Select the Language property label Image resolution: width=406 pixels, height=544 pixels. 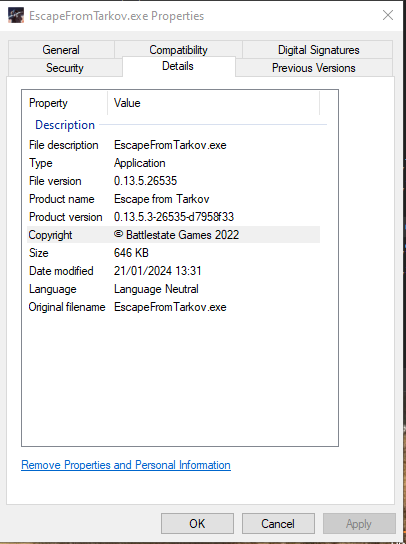click(53, 289)
